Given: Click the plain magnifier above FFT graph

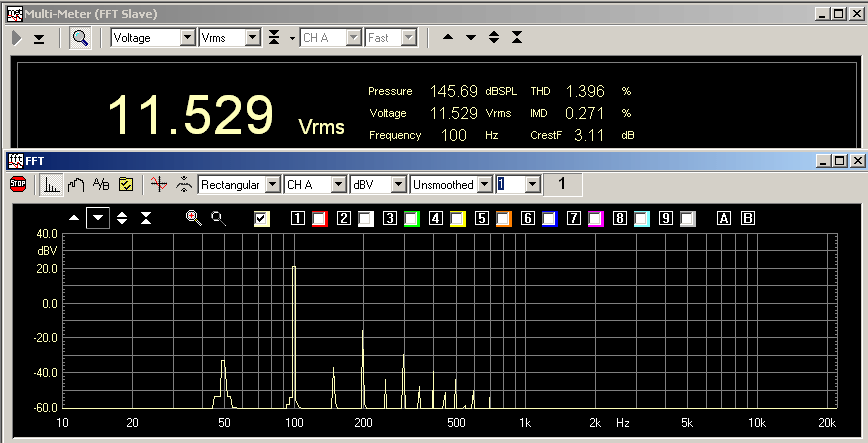Looking at the screenshot, I should tap(219, 219).
